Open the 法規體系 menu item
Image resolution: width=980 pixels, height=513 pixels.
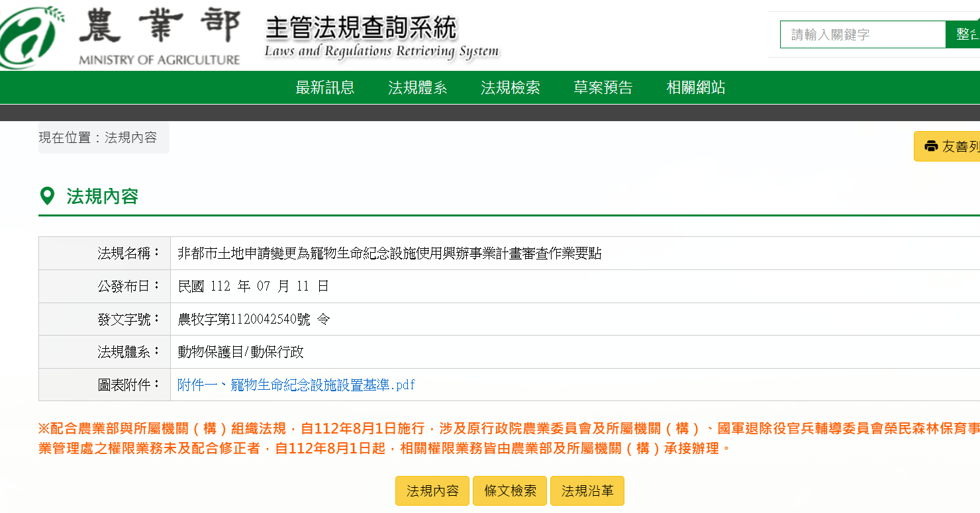(x=417, y=87)
